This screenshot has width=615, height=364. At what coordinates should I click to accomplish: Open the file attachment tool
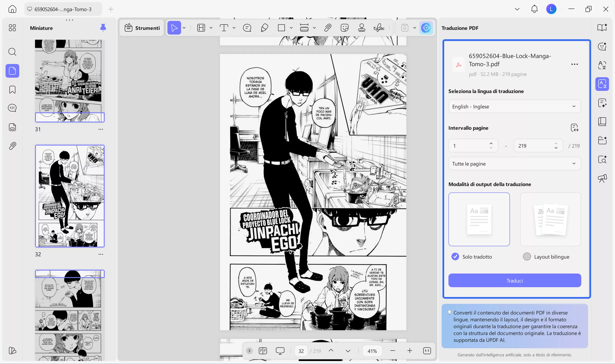pyautogui.click(x=328, y=28)
